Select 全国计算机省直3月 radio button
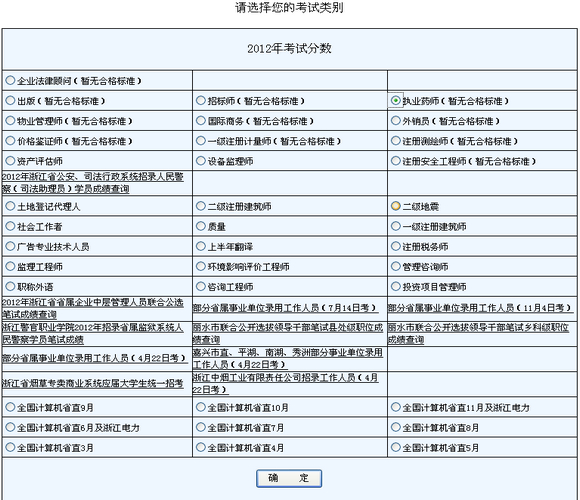580x500 pixels. [x=10, y=447]
